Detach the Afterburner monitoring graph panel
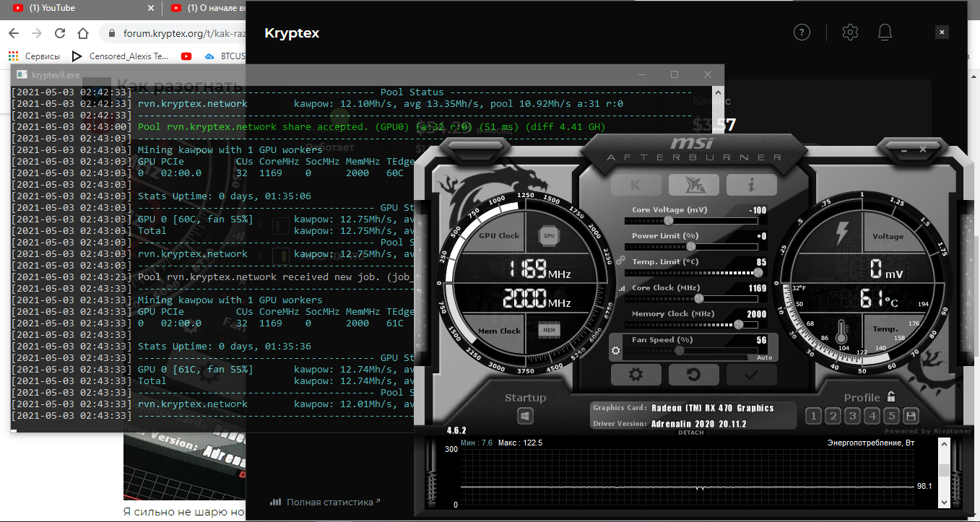This screenshot has width=980, height=522. tap(690, 432)
